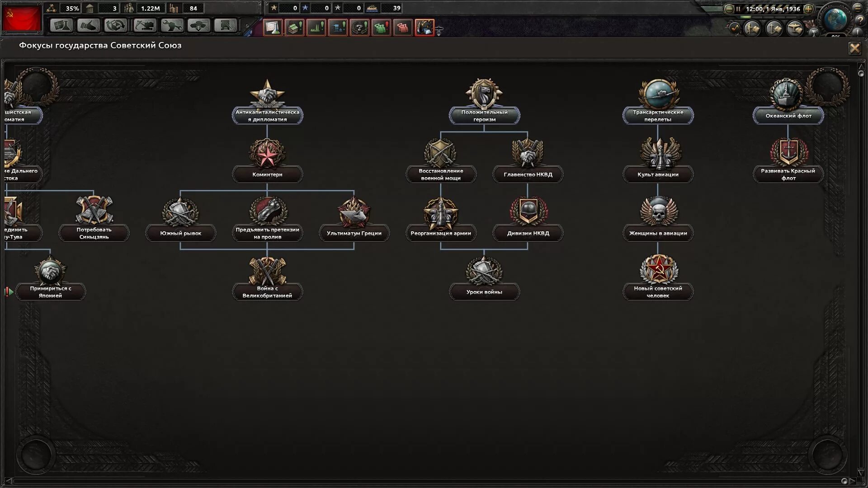Image resolution: width=868 pixels, height=488 pixels.
Task: Click the 'Восстановление военной мощи' focus icon
Action: pos(441,152)
